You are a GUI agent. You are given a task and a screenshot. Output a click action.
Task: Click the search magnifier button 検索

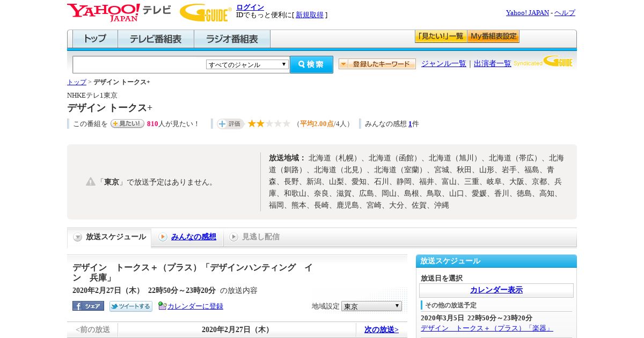(311, 64)
